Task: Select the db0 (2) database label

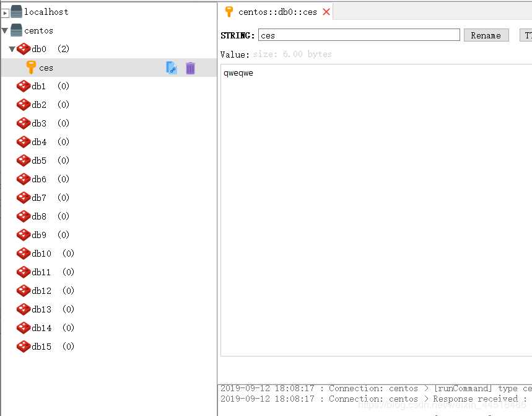Action: (x=50, y=49)
